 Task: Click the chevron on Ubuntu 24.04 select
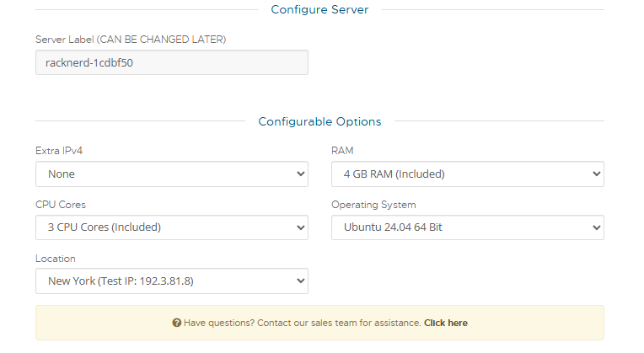597,227
